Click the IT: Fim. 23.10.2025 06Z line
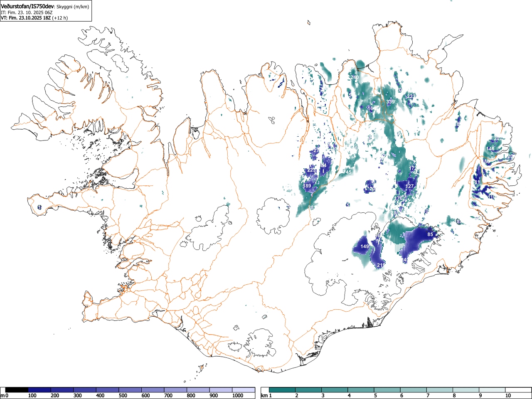The width and height of the screenshot is (532, 399). coord(27,12)
